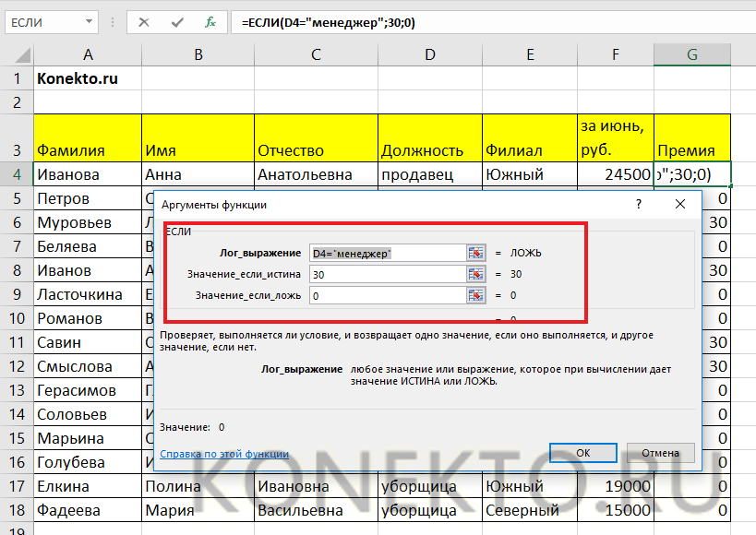
Task: Open the Справка по этой функции link
Action: click(224, 454)
